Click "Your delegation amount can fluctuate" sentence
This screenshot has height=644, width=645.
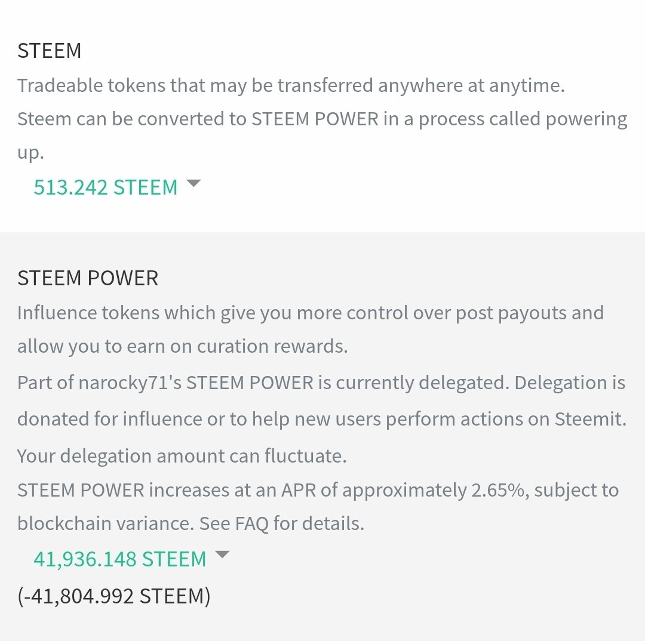(x=182, y=456)
